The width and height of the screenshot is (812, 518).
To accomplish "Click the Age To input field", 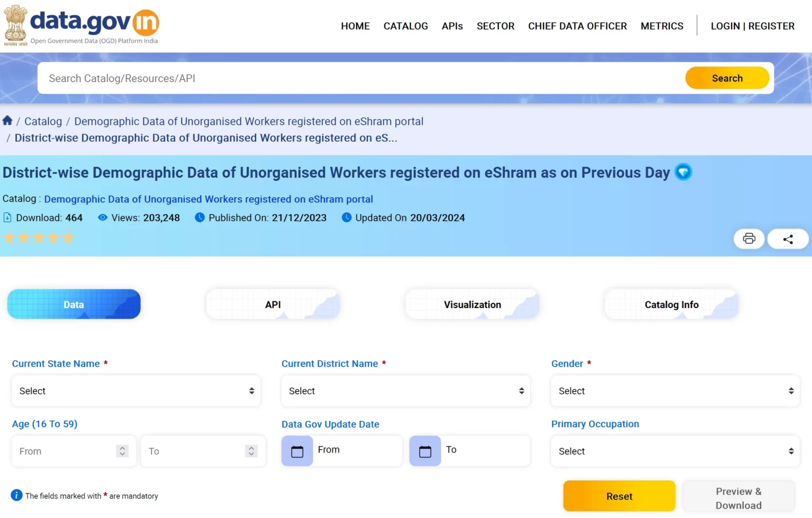I will [203, 451].
